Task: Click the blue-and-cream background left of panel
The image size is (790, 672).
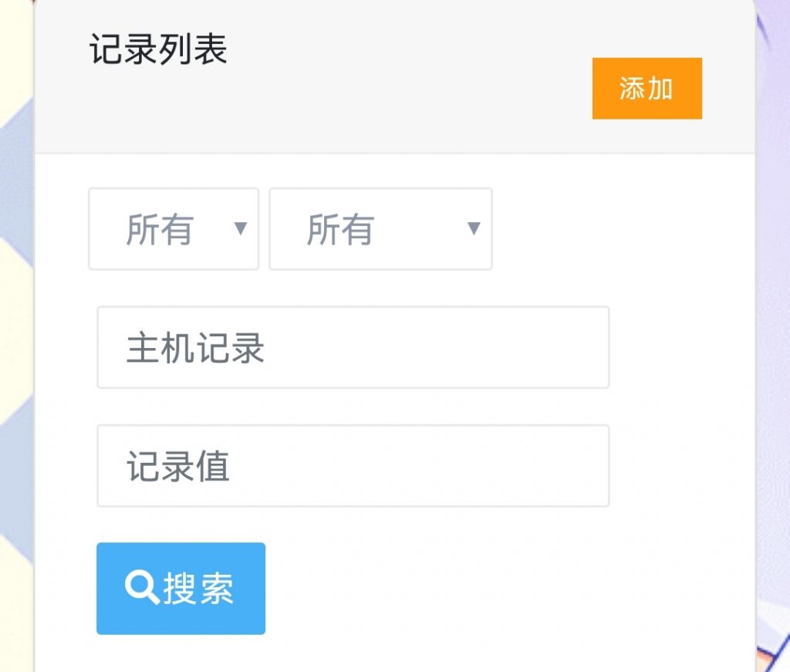Action: [15, 309]
